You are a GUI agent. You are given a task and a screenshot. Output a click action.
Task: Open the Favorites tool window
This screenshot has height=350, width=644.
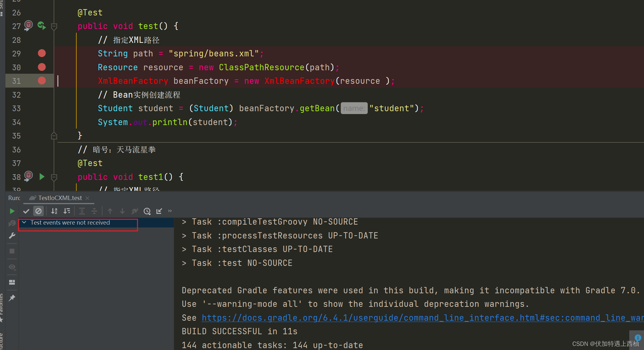click(2, 308)
